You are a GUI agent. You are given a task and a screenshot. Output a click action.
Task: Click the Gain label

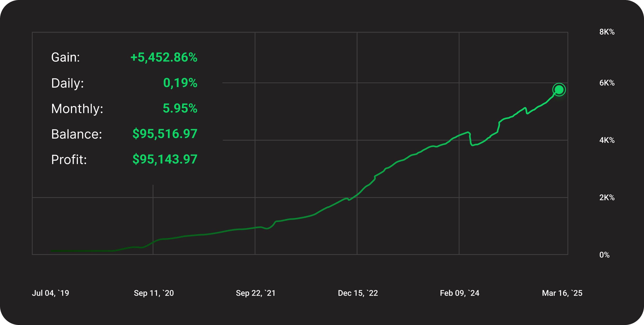pyautogui.click(x=65, y=57)
